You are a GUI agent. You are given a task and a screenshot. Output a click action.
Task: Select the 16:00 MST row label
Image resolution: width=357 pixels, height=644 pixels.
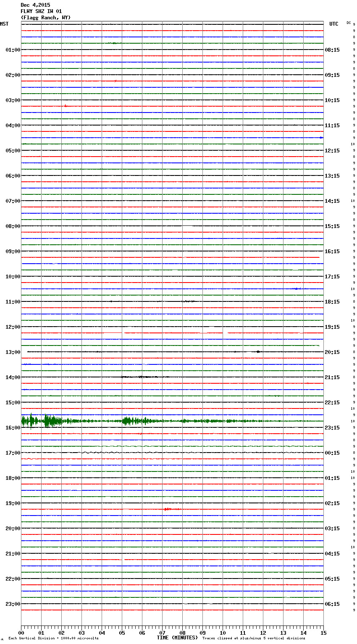point(13,428)
